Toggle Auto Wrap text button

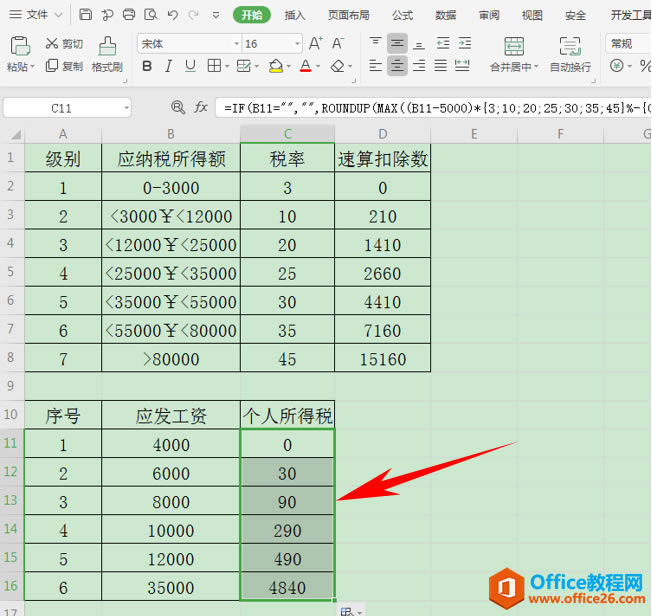click(x=570, y=54)
